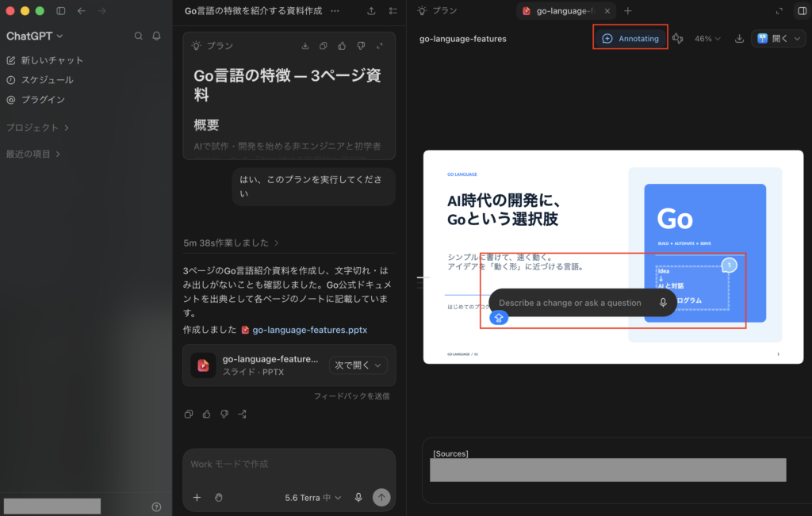
Task: Start a 新しいチャット
Action: [x=44, y=60]
